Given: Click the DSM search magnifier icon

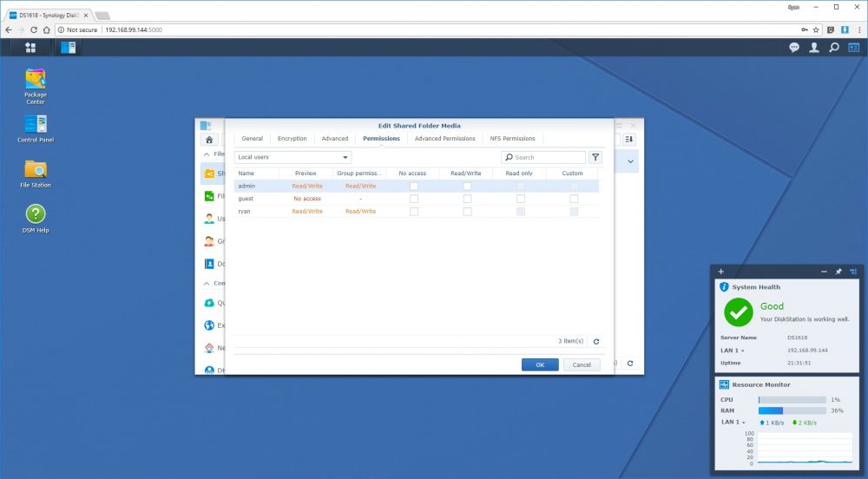Looking at the screenshot, I should click(x=833, y=48).
